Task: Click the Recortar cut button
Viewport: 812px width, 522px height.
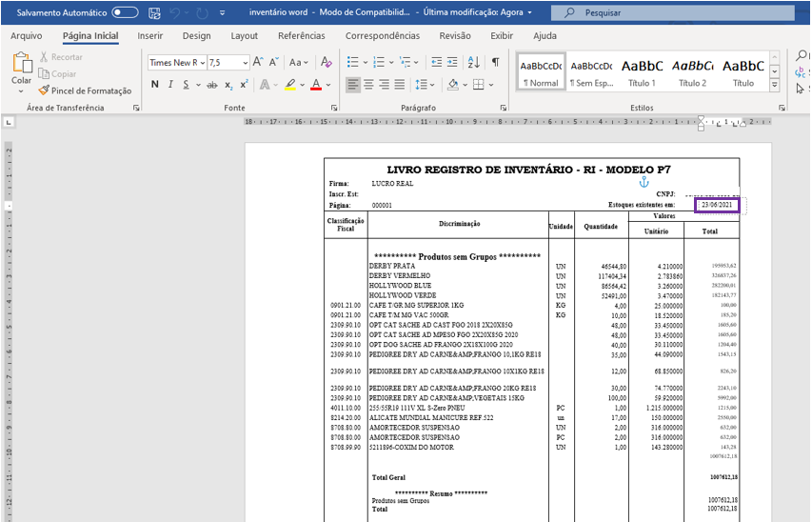Action: (61, 57)
